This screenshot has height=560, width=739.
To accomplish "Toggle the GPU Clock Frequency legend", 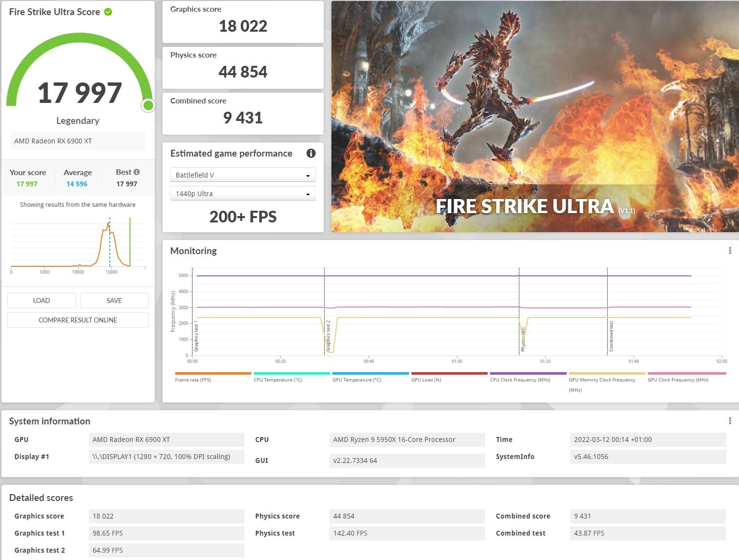I will (x=686, y=377).
